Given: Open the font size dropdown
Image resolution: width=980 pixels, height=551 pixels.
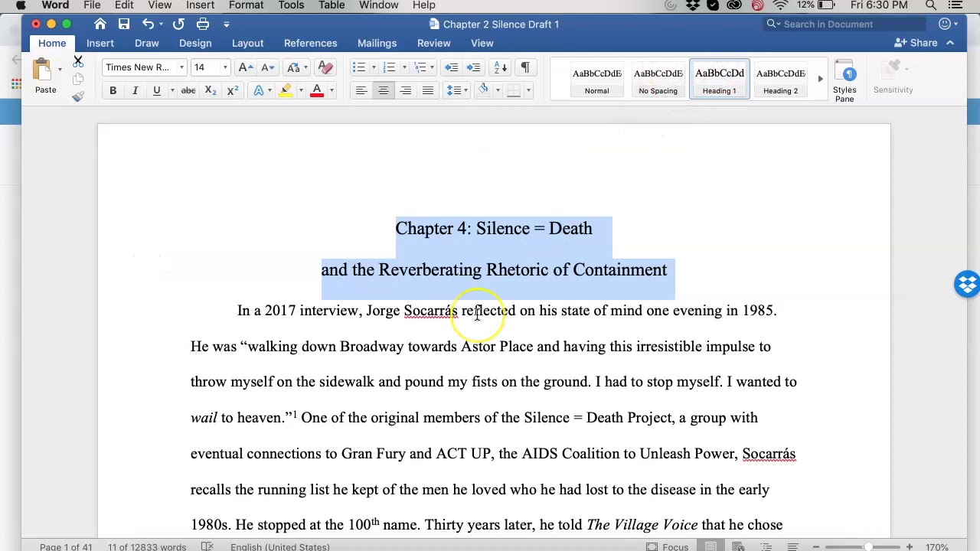Looking at the screenshot, I should (x=225, y=67).
